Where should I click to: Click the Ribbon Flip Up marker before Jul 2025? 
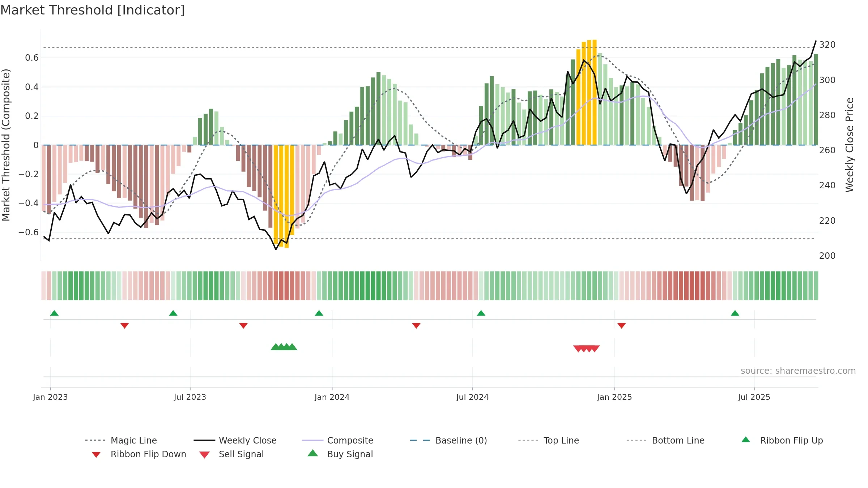pyautogui.click(x=735, y=313)
